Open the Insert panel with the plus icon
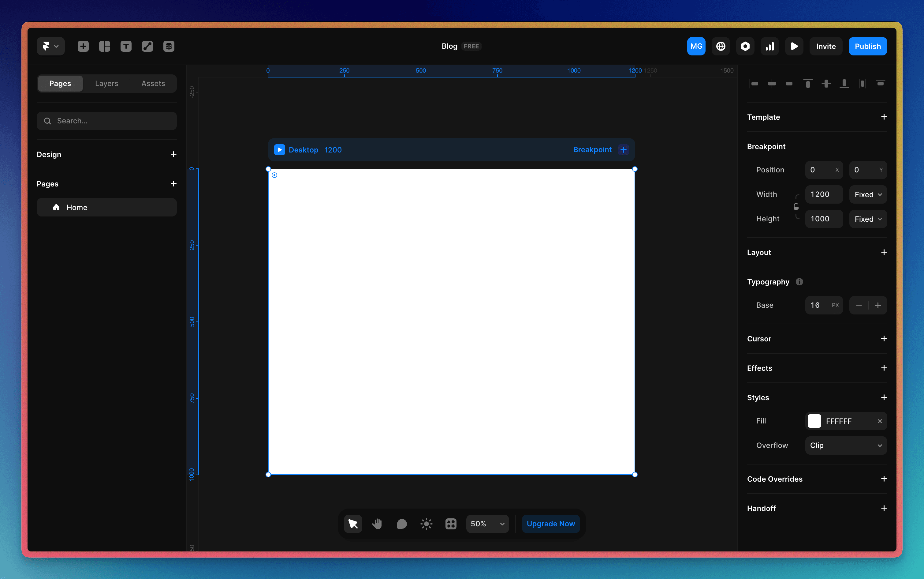 pyautogui.click(x=83, y=46)
